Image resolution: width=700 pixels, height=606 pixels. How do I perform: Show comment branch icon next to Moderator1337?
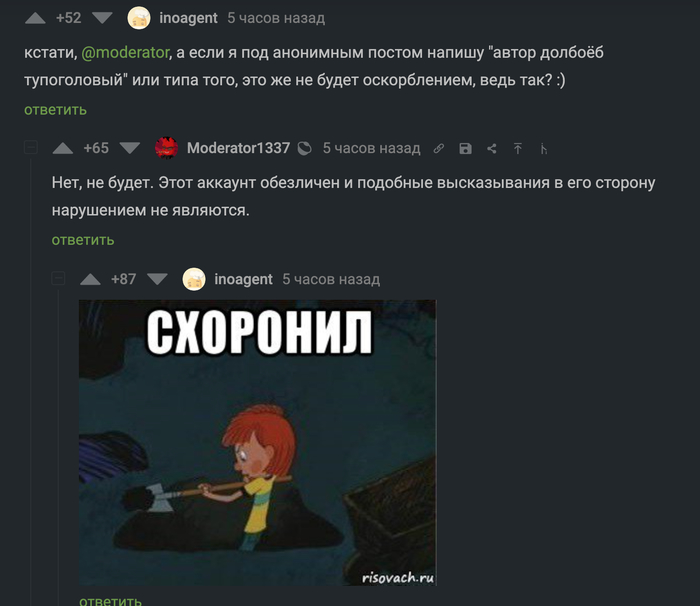[543, 149]
